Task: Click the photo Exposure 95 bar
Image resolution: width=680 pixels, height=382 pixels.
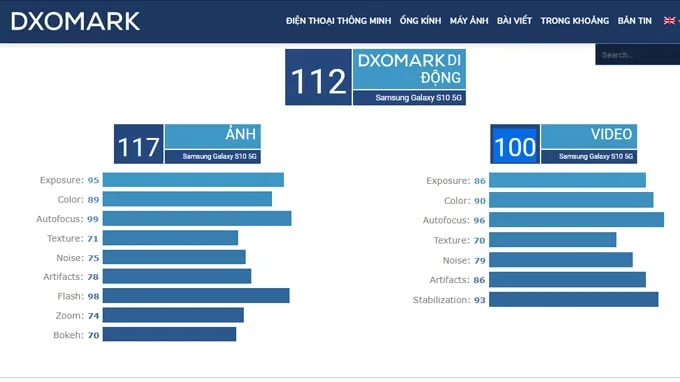Action: (193, 180)
